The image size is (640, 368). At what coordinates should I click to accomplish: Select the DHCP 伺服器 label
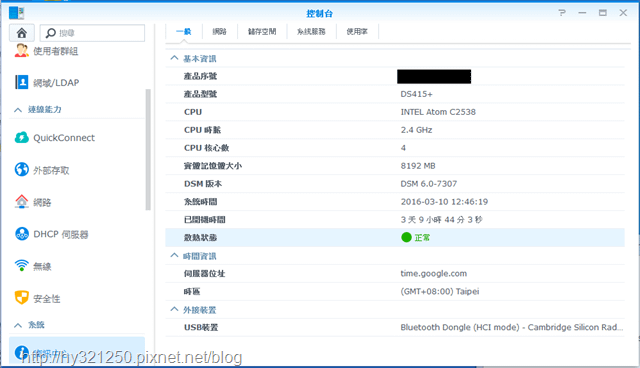(61, 234)
